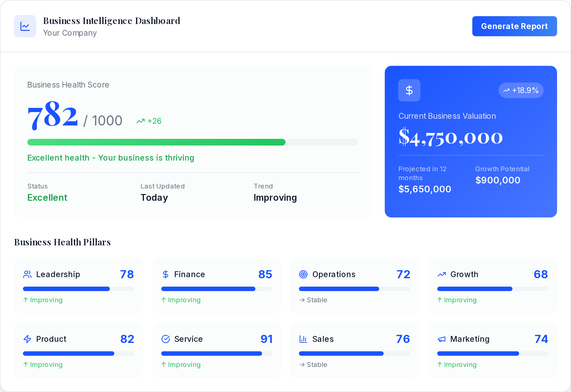Click the Growth trending-up icon
The width and height of the screenshot is (571, 392).
(x=442, y=274)
